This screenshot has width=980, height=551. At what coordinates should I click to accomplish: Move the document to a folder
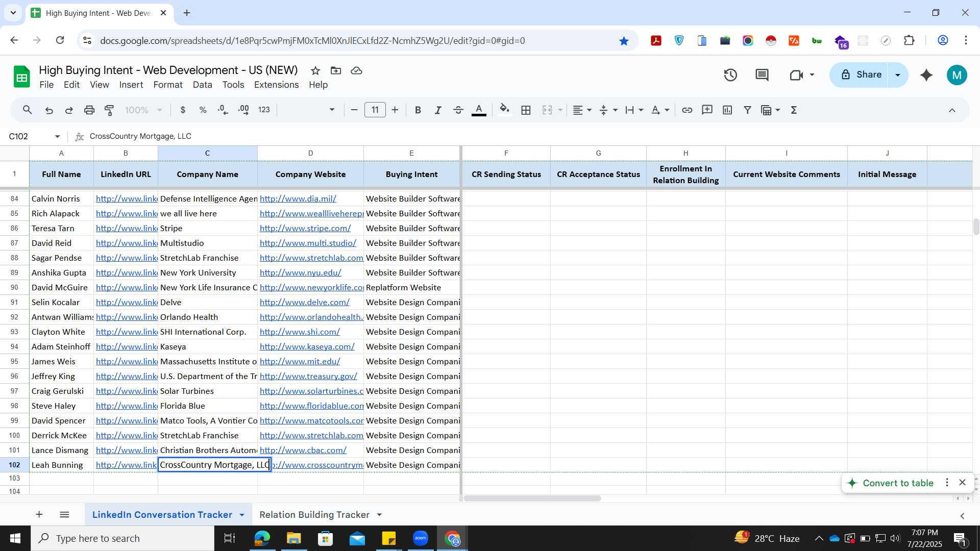336,70
